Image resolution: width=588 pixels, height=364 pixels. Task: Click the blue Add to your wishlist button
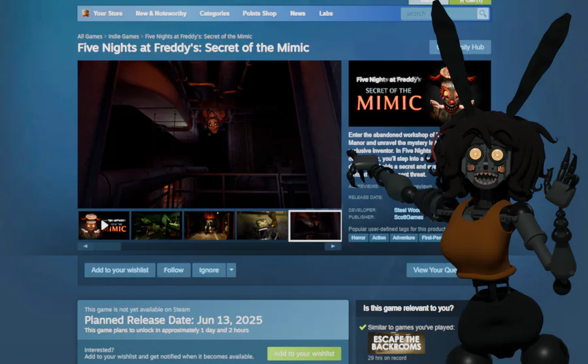click(120, 270)
